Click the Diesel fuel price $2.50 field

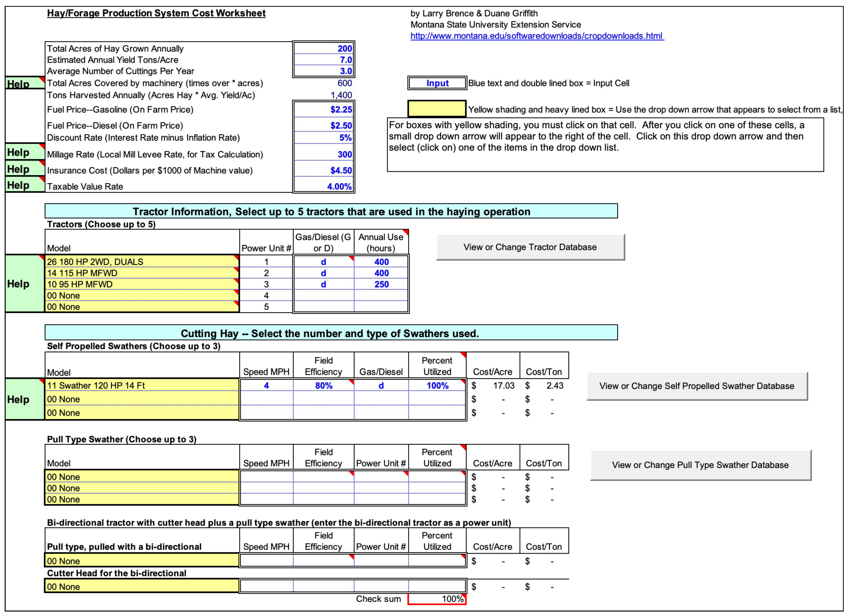click(x=323, y=125)
